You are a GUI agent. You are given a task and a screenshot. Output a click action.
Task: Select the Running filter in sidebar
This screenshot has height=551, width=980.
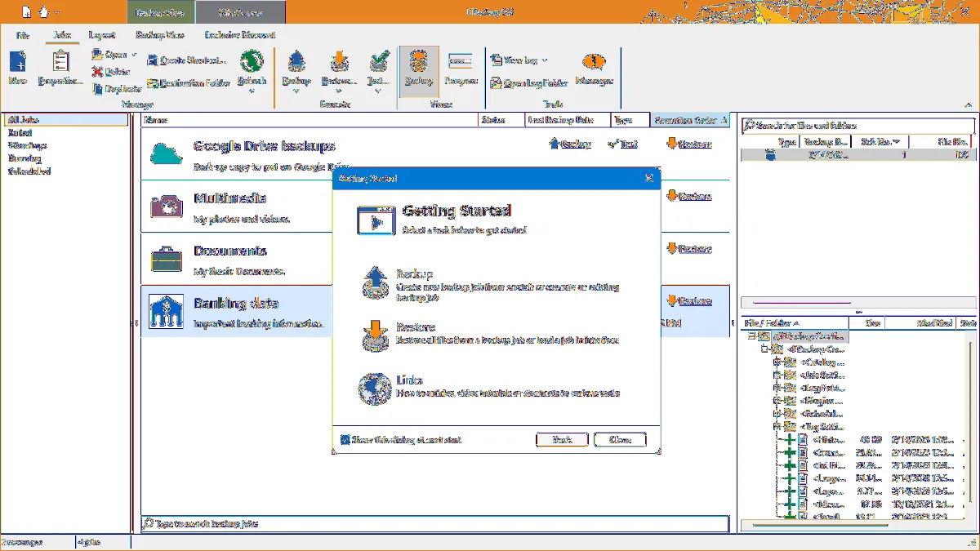[24, 158]
